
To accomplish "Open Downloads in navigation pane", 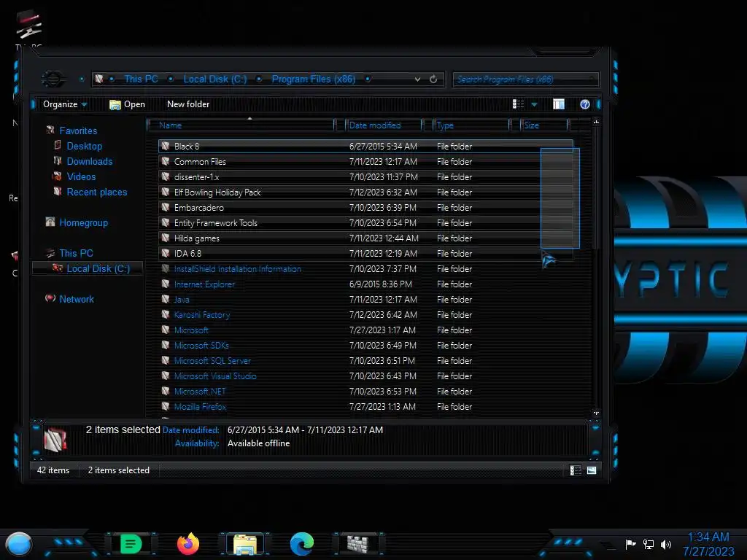I will pyautogui.click(x=90, y=161).
